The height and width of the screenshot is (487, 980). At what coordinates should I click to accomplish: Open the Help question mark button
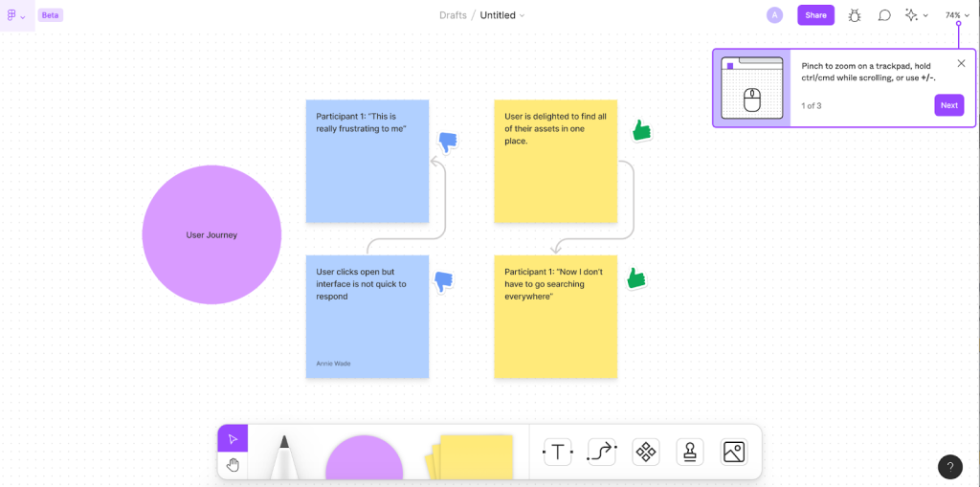[950, 466]
